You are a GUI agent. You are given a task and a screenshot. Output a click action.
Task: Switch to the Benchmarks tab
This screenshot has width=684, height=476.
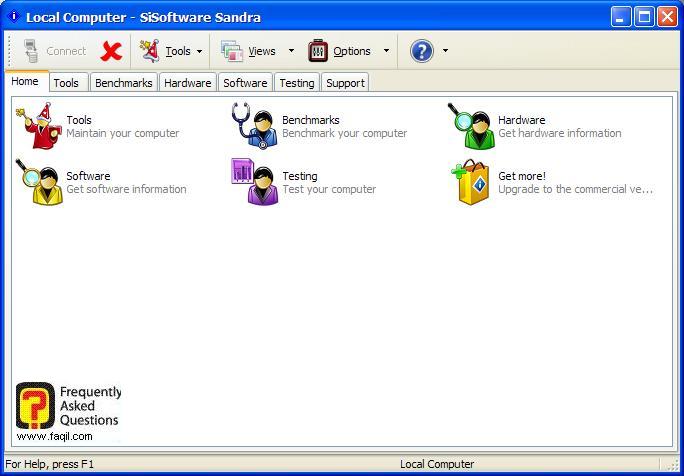coord(124,83)
